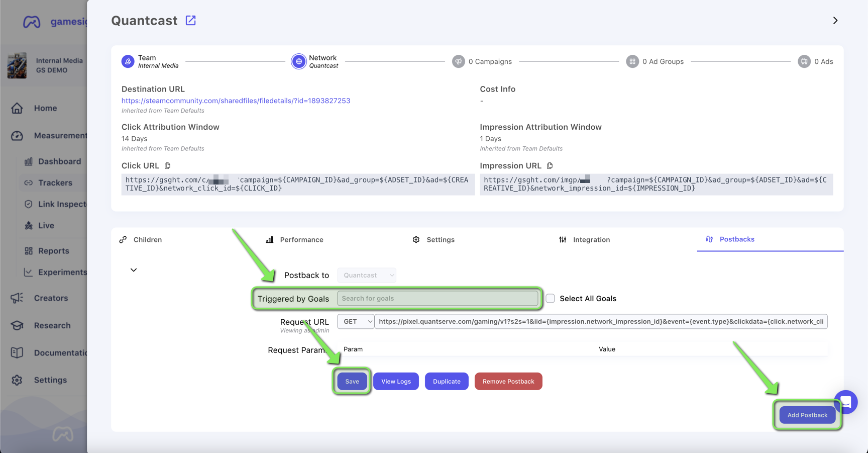Click the Param column header
Image resolution: width=868 pixels, height=453 pixels.
point(353,349)
